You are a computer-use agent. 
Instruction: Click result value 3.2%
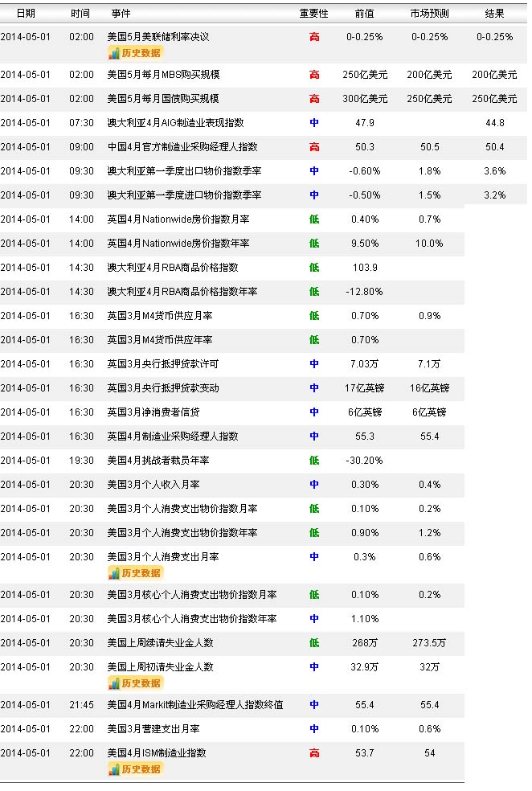point(495,195)
